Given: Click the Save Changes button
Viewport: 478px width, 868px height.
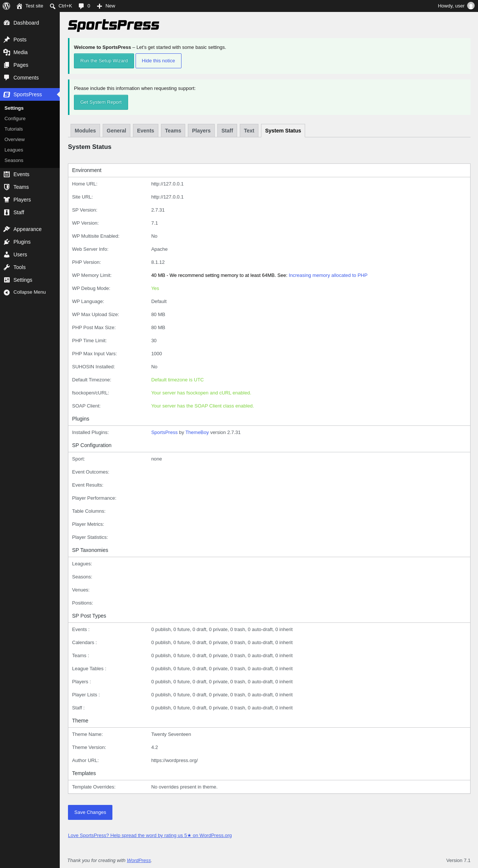Looking at the screenshot, I should pos(90,812).
